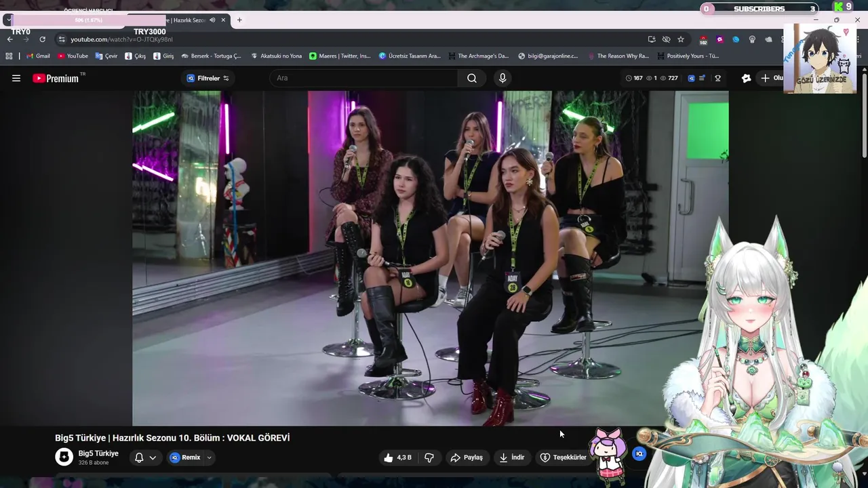The width and height of the screenshot is (868, 488).
Task: Close the Big5 Türkiye browser tab
Action: tap(223, 20)
